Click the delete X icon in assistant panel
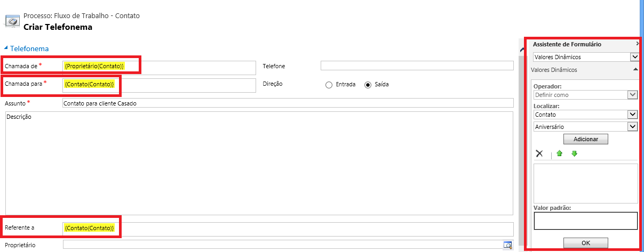 (x=539, y=153)
